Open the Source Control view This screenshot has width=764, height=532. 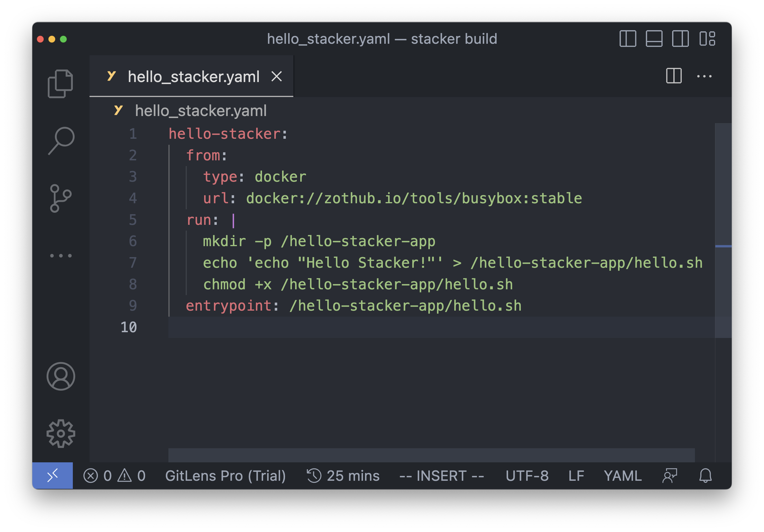60,198
